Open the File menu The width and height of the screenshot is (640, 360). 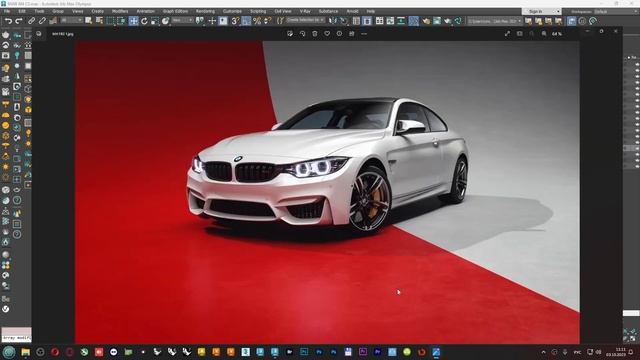[x=7, y=11]
